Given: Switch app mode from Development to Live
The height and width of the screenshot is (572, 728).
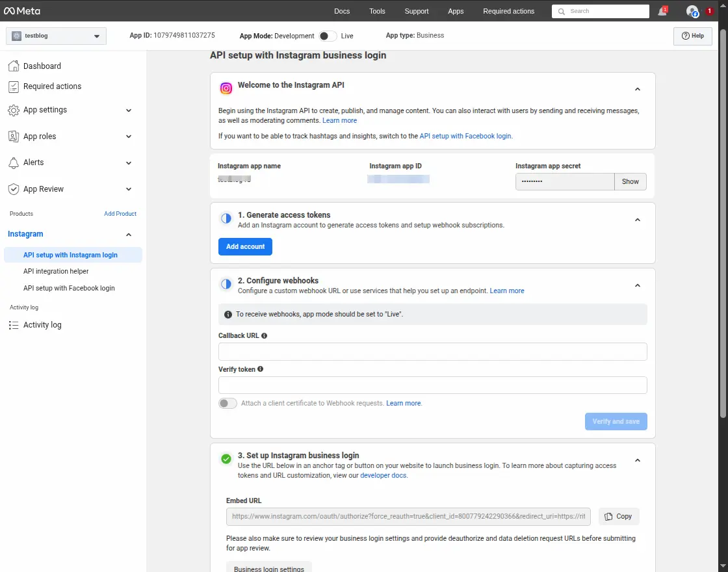Looking at the screenshot, I should coord(328,36).
